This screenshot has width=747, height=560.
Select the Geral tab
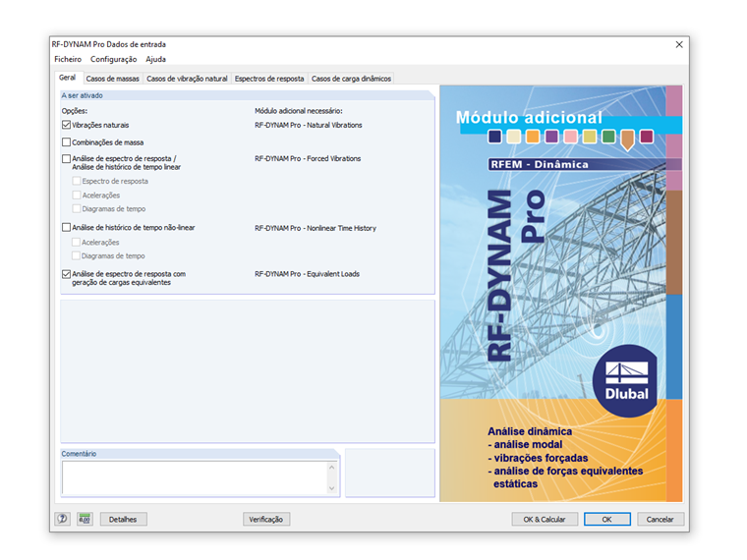(67, 78)
